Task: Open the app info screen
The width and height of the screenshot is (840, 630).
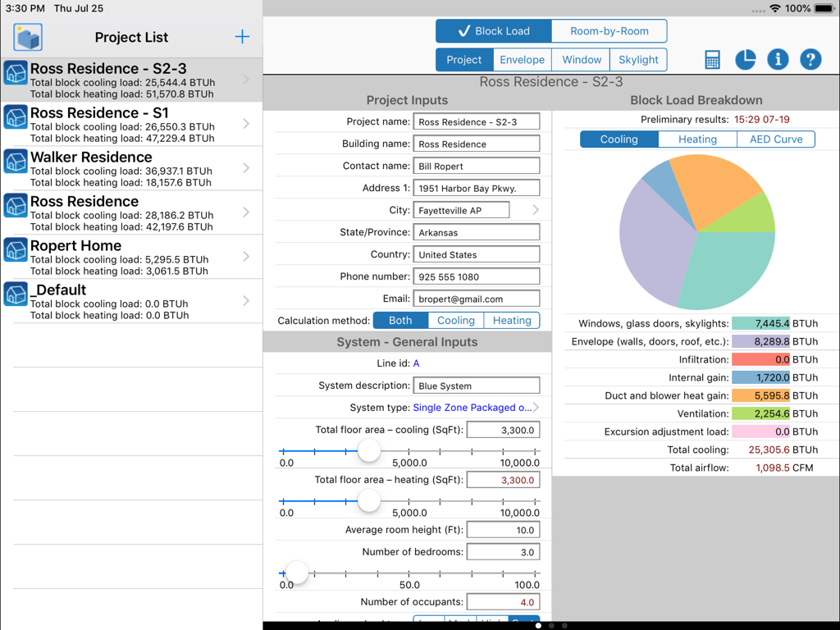Action: [x=778, y=59]
